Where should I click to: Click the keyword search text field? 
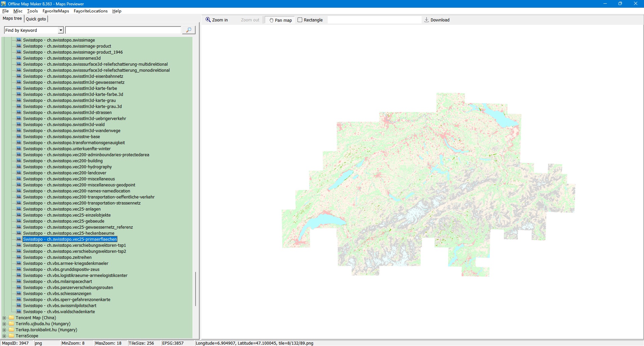[123, 30]
